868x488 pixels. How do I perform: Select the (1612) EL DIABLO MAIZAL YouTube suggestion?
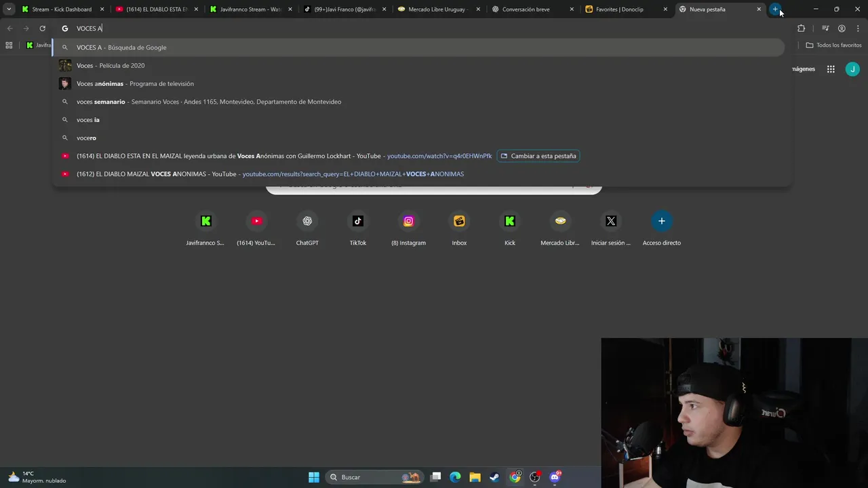click(418, 174)
